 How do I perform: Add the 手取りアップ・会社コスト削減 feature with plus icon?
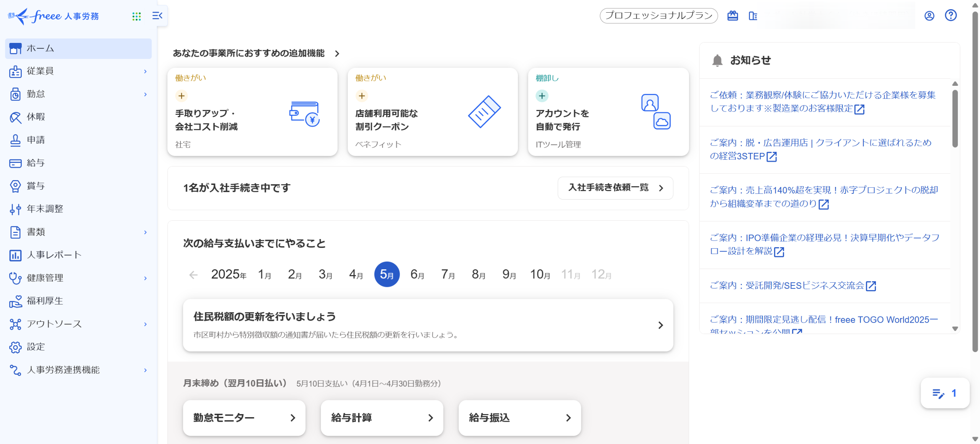pos(181,96)
